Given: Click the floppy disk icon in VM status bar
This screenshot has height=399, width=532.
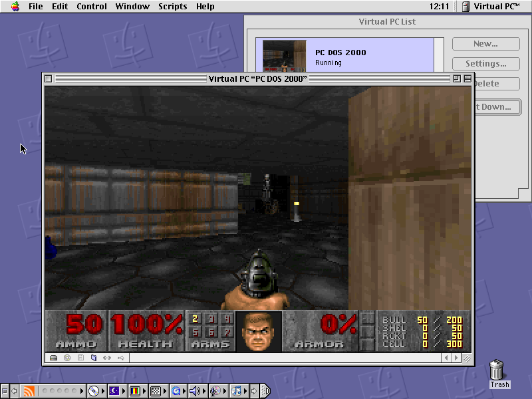Looking at the screenshot, I should pos(80,358).
